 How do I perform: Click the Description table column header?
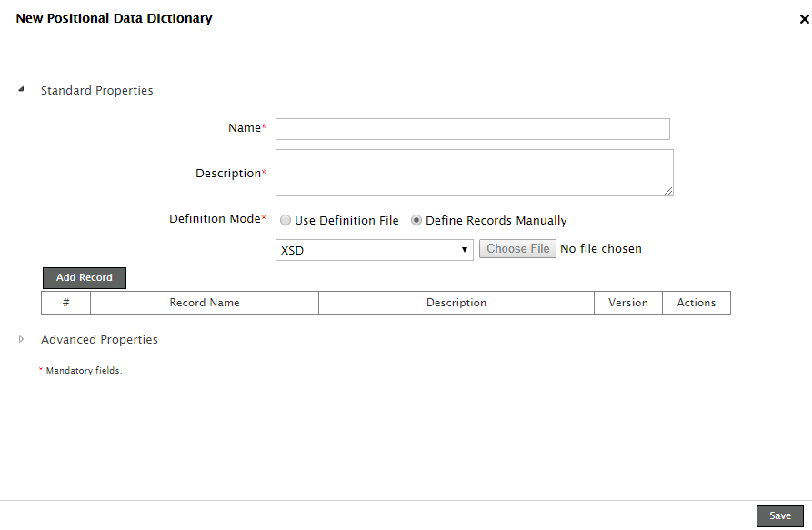coord(456,303)
